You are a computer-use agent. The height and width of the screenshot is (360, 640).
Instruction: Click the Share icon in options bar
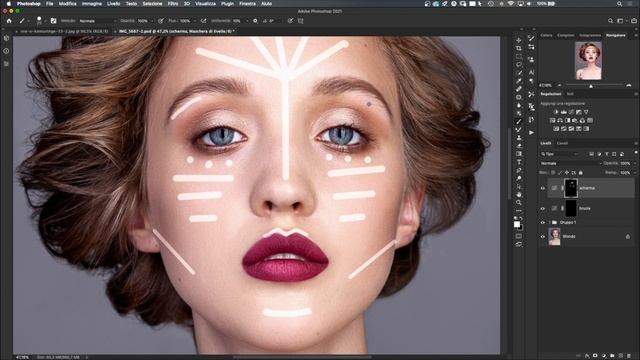[634, 20]
